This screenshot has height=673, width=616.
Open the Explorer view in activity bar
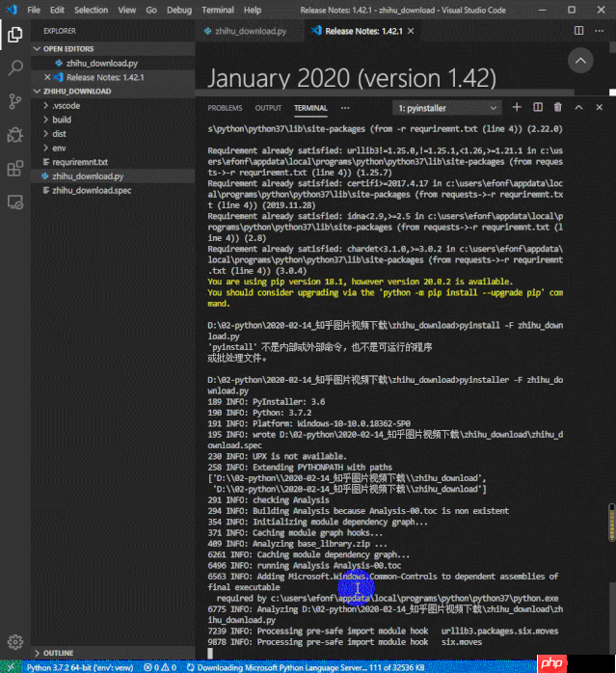(x=15, y=35)
